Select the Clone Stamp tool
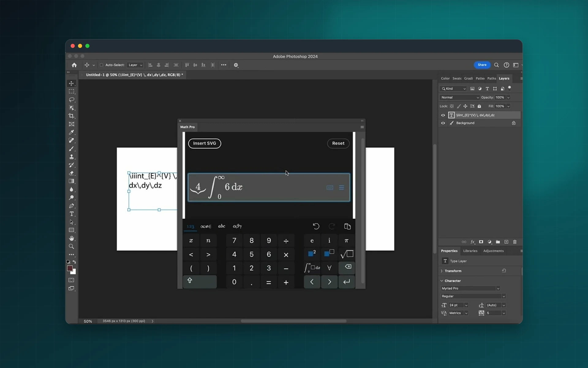The width and height of the screenshot is (588, 368). point(71,157)
